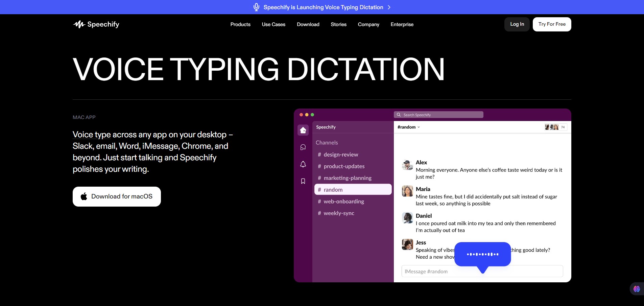Open the Use Cases menu
644x306 pixels.
[x=273, y=24]
